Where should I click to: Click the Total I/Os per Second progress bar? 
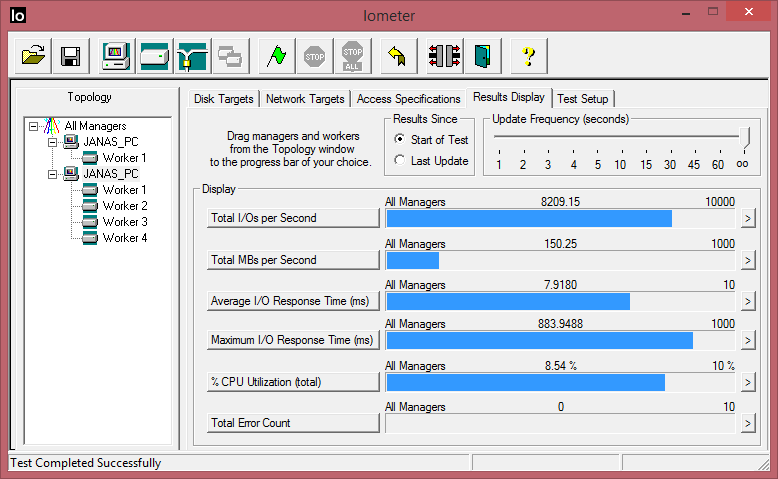tap(560, 219)
